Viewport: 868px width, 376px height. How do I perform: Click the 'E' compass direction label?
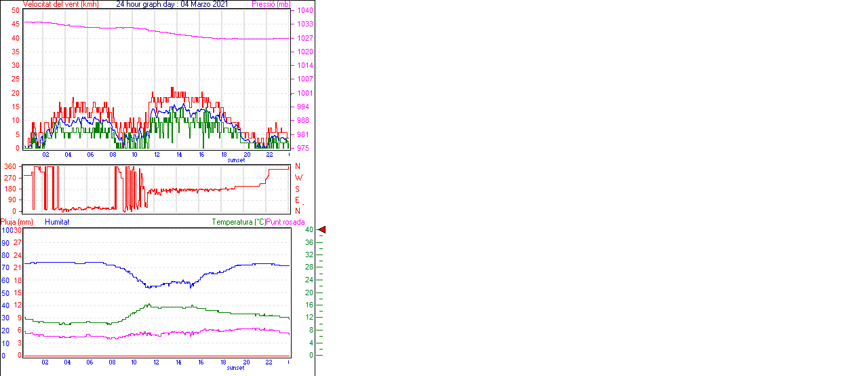click(x=298, y=200)
